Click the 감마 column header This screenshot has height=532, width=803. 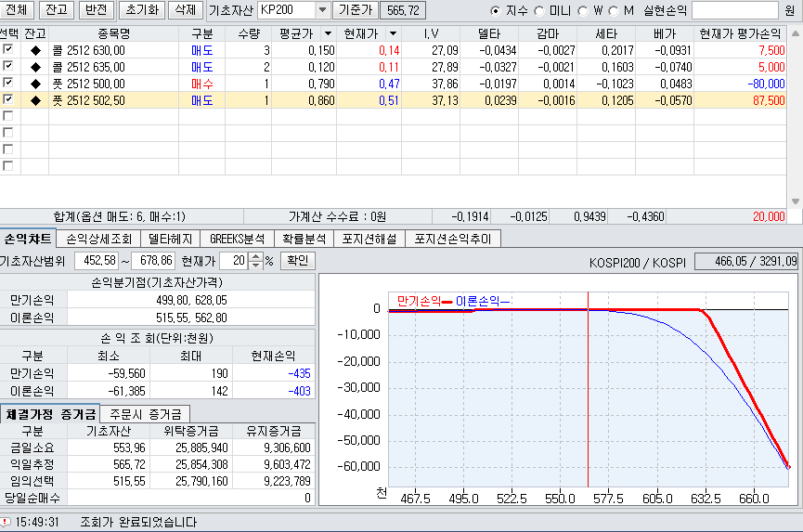[548, 33]
